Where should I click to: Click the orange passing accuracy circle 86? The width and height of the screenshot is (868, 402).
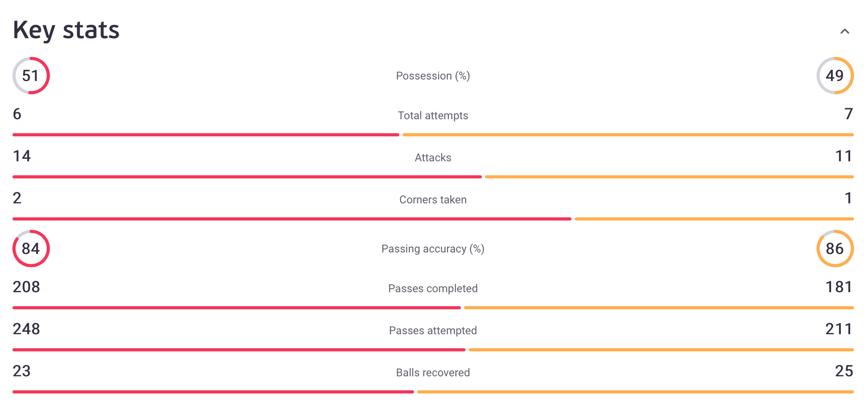835,249
